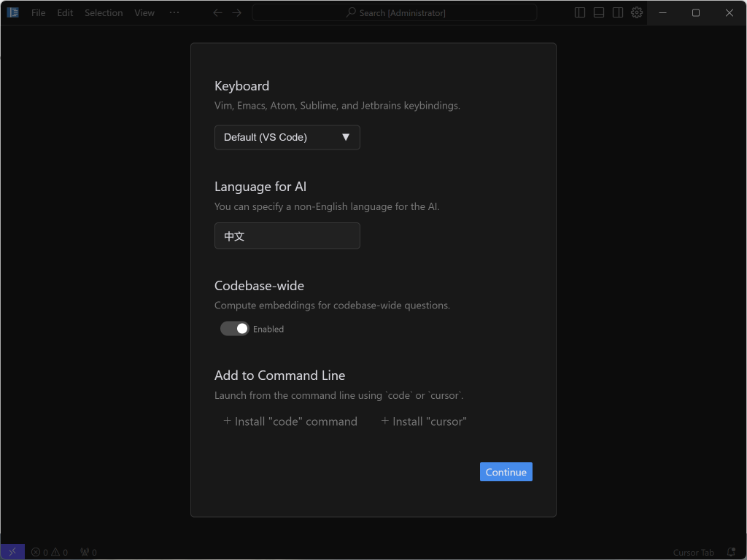This screenshot has height=560, width=747.
Task: Open the ports indicator in the status bar
Action: 88,552
